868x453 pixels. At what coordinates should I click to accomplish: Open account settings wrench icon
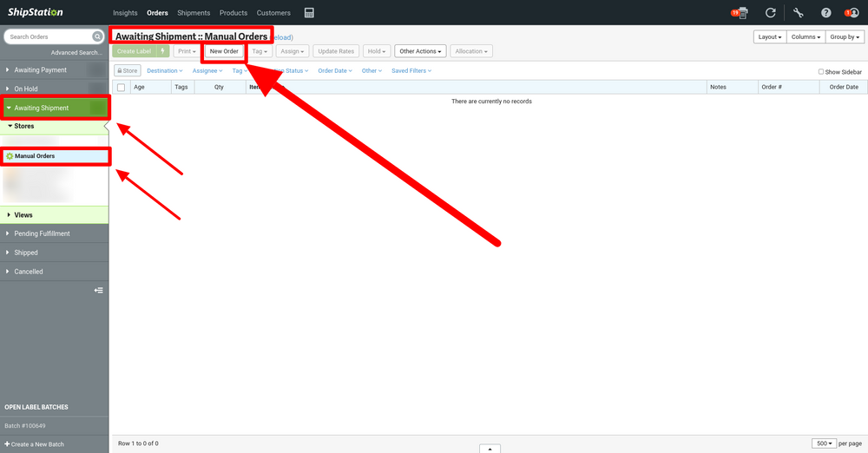tap(798, 13)
